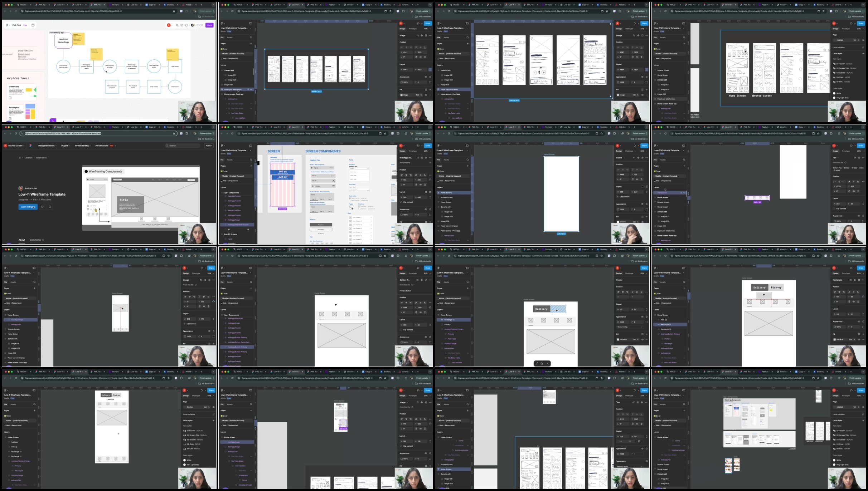Select Order details box in flowchart
Viewport: 868px width, 491px height.
click(154, 87)
